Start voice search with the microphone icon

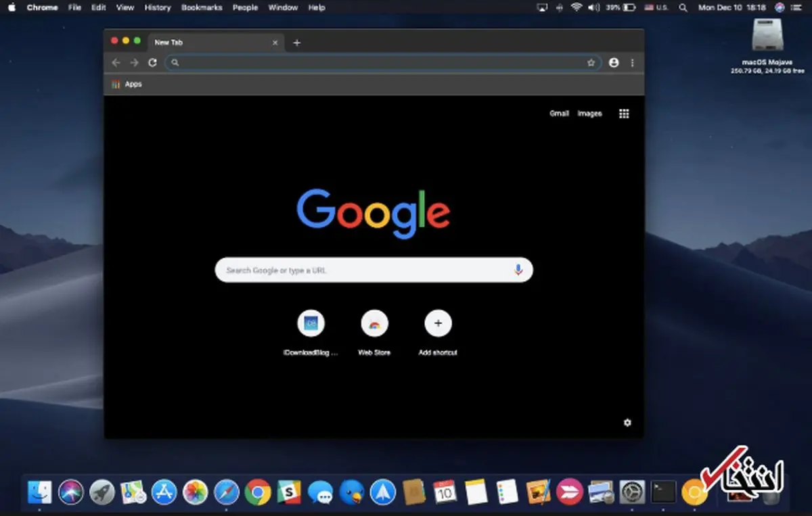coord(518,270)
